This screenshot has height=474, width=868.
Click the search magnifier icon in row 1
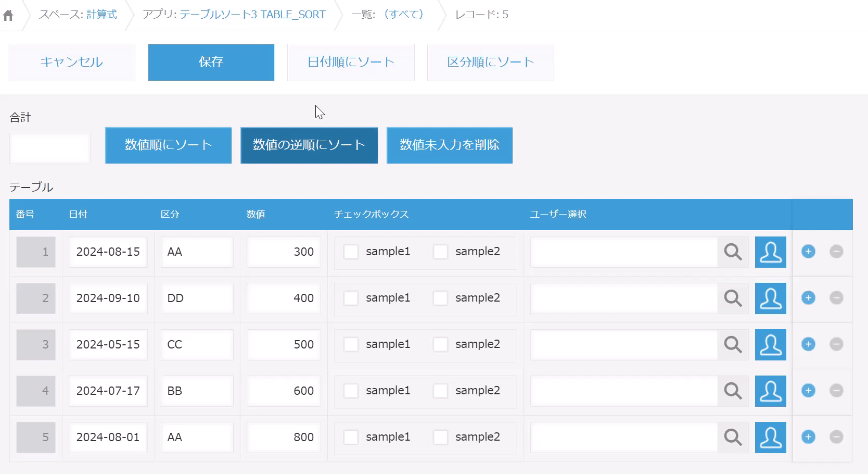[733, 252]
